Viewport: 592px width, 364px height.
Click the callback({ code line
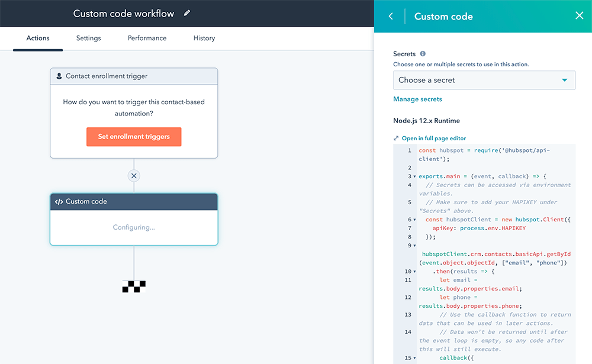pos(456,358)
